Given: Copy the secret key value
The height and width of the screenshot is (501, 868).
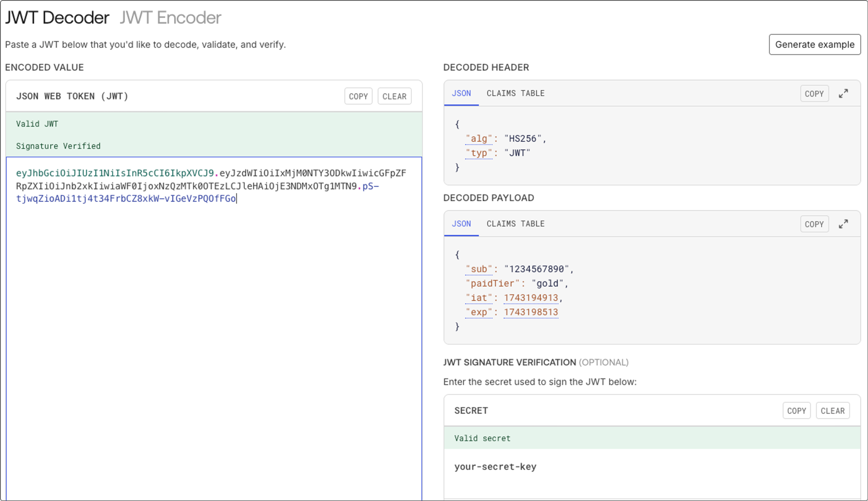Looking at the screenshot, I should tap(796, 411).
